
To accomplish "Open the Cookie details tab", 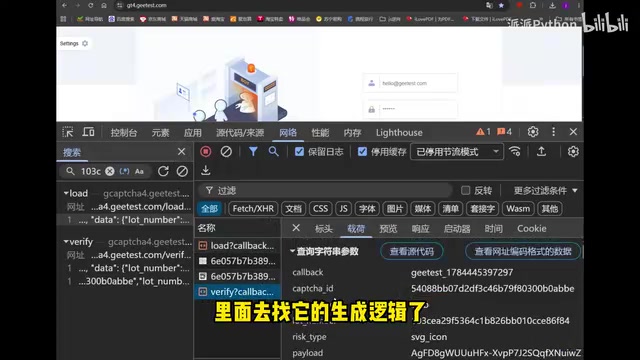I will [x=531, y=229].
